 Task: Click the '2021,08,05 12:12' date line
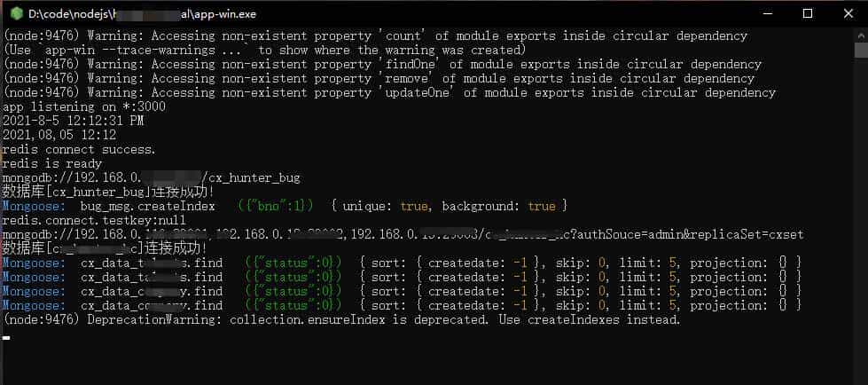pos(59,135)
